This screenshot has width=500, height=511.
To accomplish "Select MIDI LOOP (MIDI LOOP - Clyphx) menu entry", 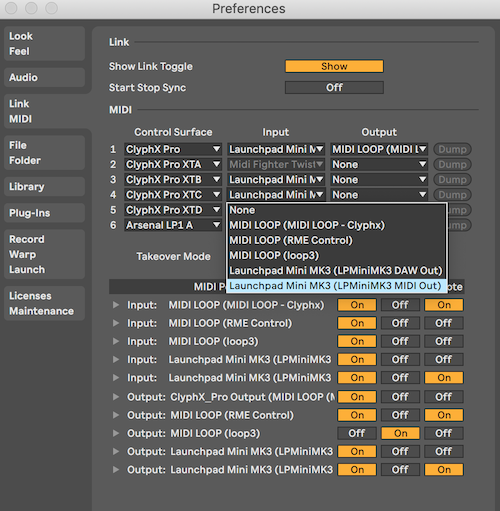I will point(337,225).
